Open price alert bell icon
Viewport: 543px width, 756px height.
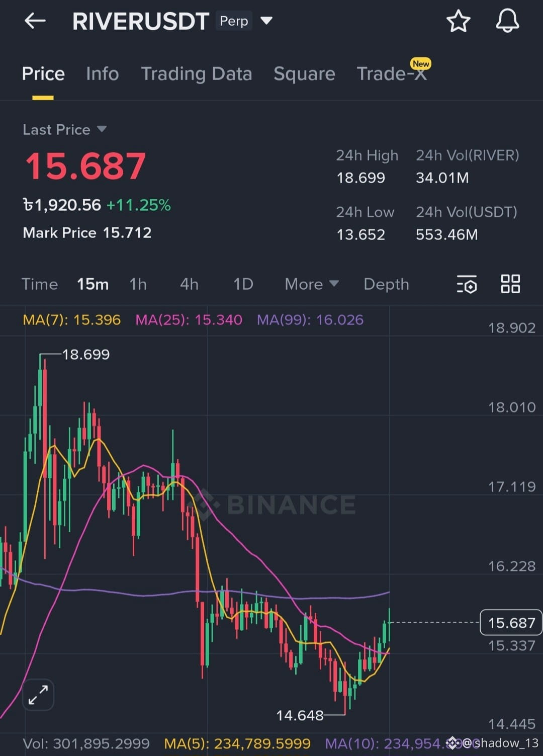[x=507, y=21]
